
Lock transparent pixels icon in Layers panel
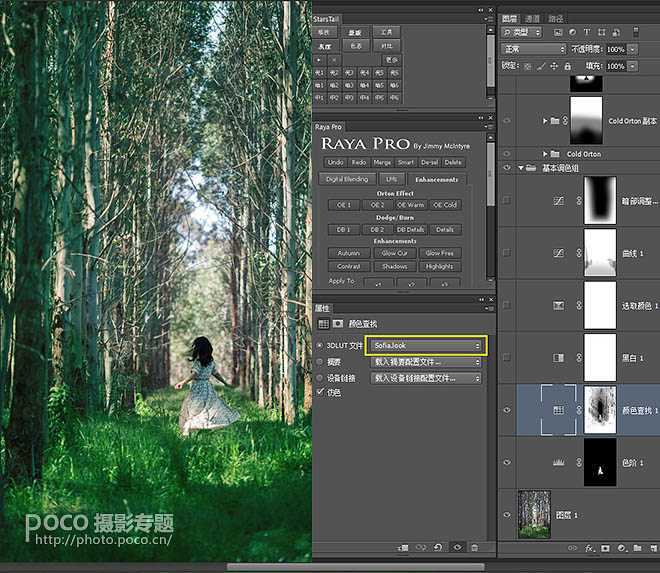[527, 66]
